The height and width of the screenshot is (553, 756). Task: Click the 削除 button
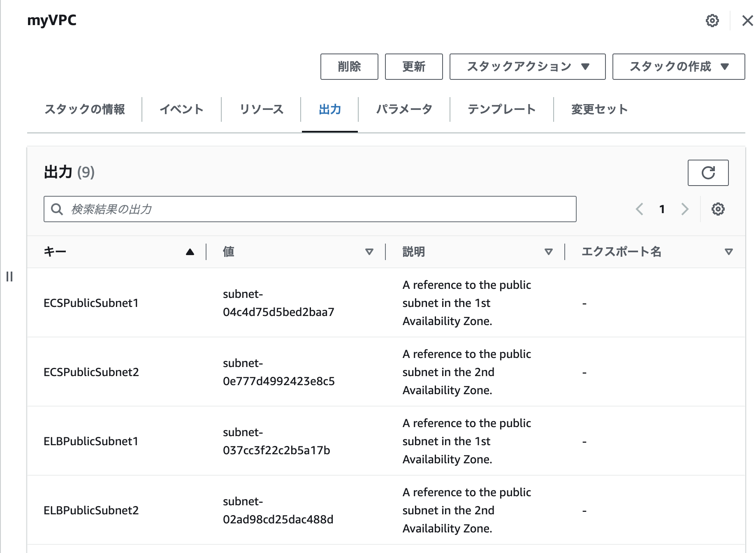349,67
